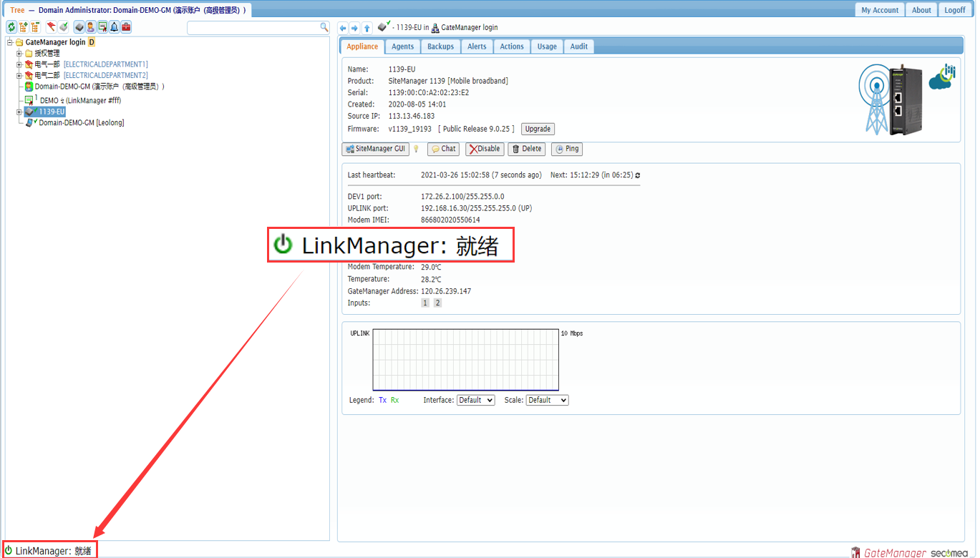
Task: Toggle the red toolbox filter icon
Action: (x=126, y=27)
